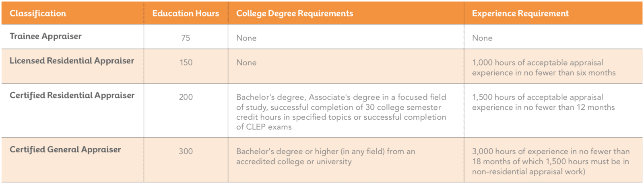This screenshot has width=644, height=184.
Task: Click the Trainee Appraiser row label
Action: click(45, 36)
